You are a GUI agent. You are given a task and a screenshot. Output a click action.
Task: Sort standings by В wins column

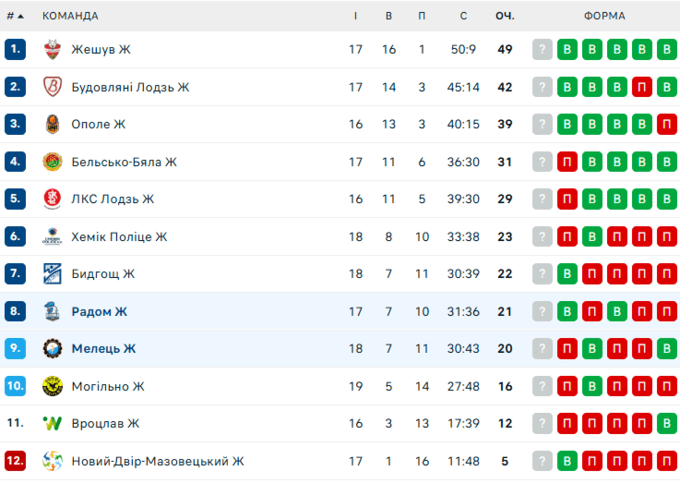point(389,16)
